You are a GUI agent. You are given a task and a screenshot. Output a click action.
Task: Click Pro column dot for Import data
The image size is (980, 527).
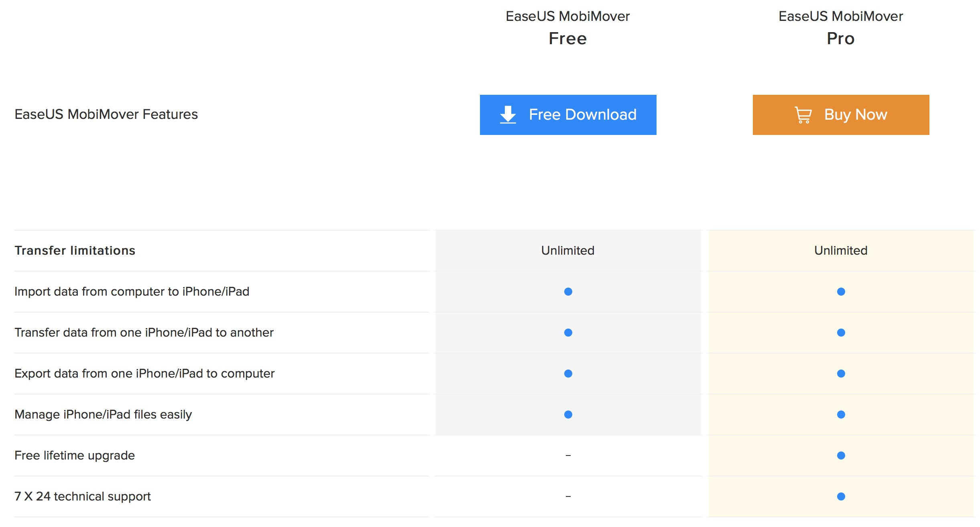(841, 292)
